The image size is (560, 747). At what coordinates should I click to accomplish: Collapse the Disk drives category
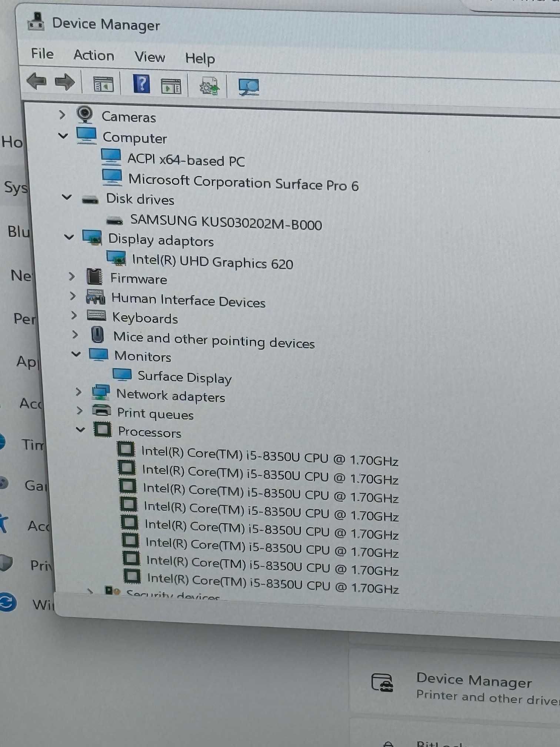pyautogui.click(x=67, y=197)
